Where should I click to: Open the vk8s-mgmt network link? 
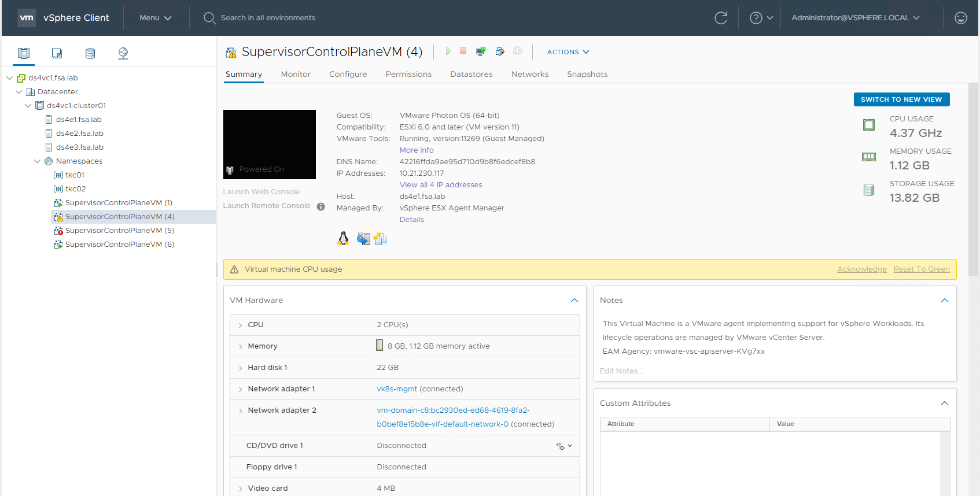[397, 389]
